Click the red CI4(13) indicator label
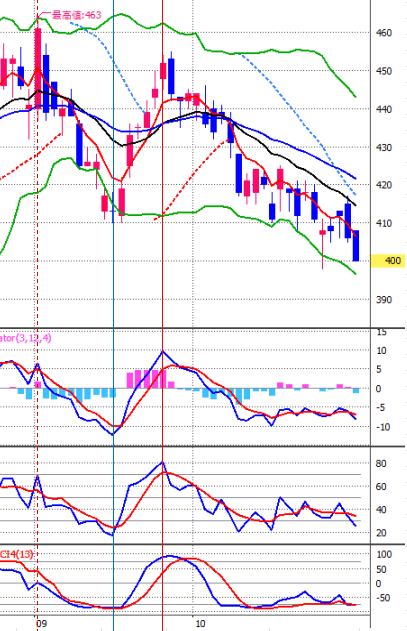Image resolution: width=407 pixels, height=631 pixels. point(17,555)
